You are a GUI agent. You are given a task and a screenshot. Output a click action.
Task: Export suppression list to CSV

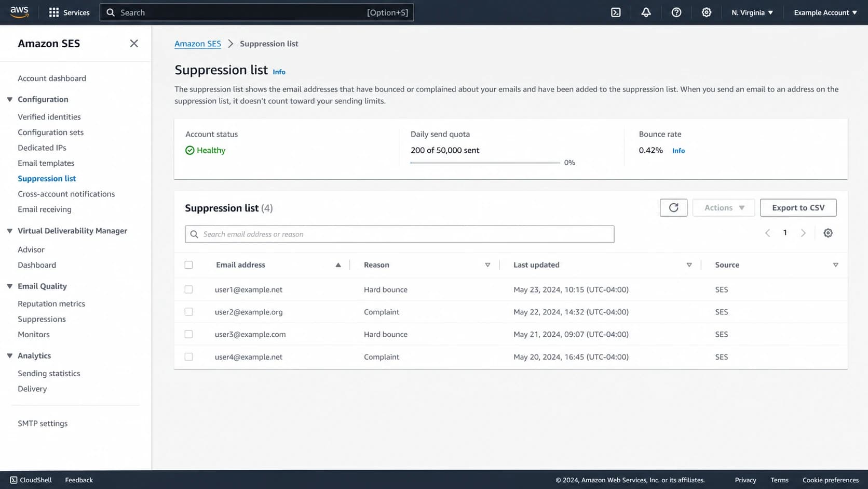click(798, 207)
